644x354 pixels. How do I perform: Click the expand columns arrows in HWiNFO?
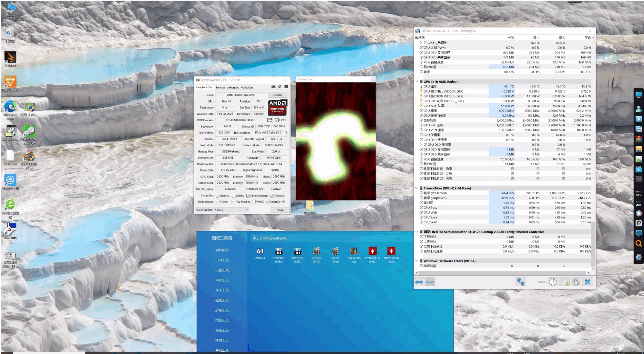(419, 282)
